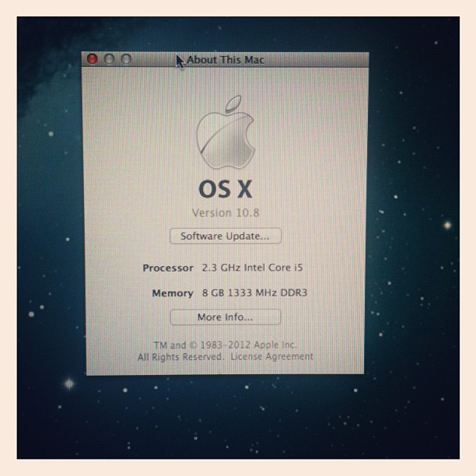This screenshot has width=476, height=476.
Task: Click the gray zoom window button
Action: point(126,59)
